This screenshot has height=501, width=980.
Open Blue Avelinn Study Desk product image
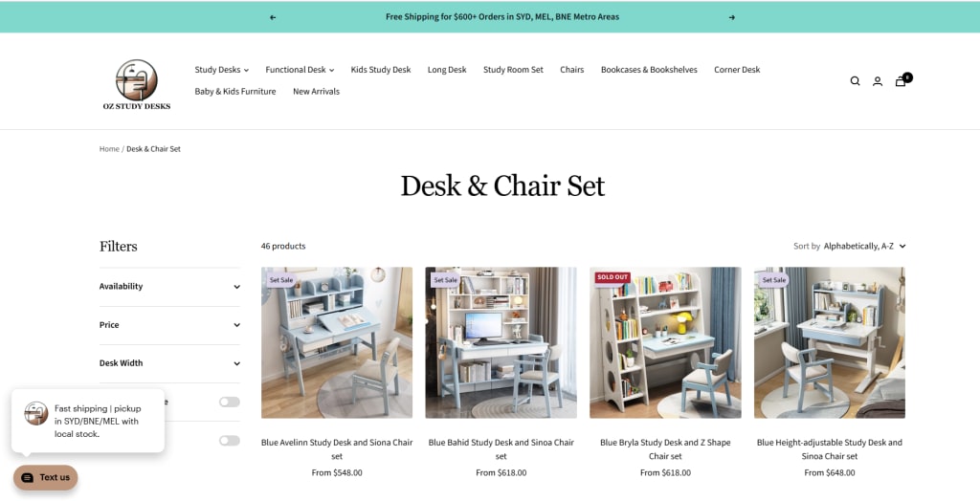(x=337, y=343)
